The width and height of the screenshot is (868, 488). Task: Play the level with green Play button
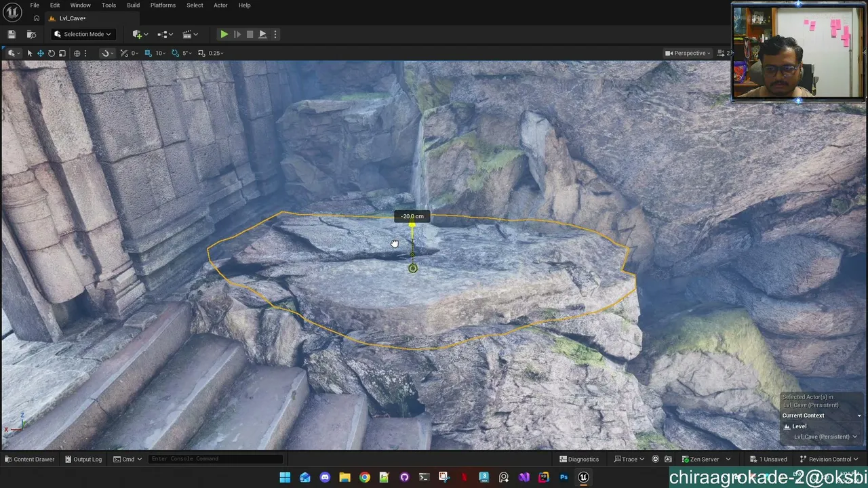(224, 34)
